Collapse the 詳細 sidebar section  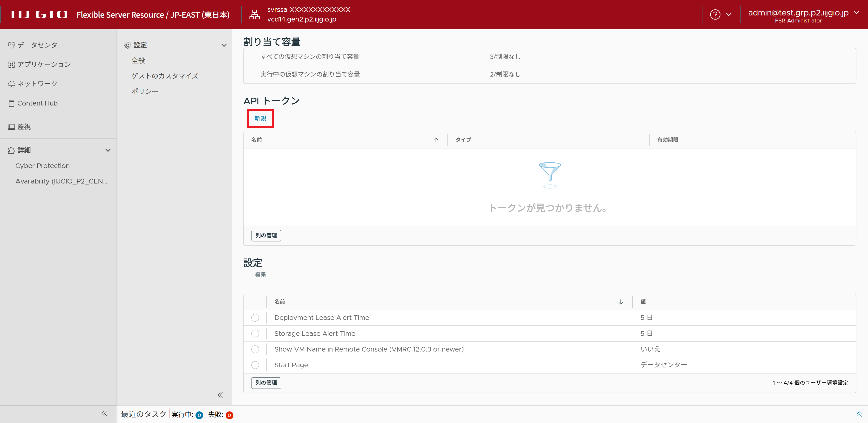(x=108, y=150)
